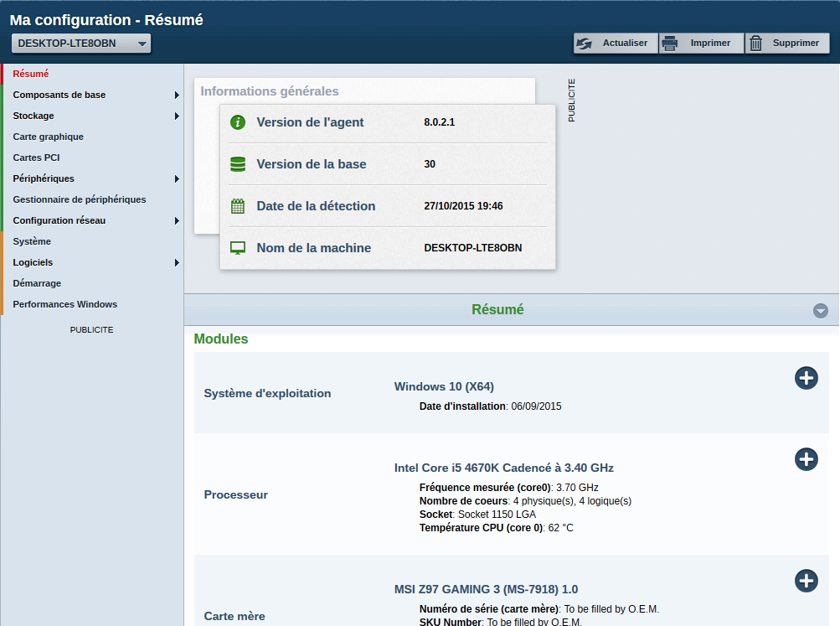Expand the Stockage submenu arrow
The width and height of the screenshot is (840, 626).
pos(177,116)
